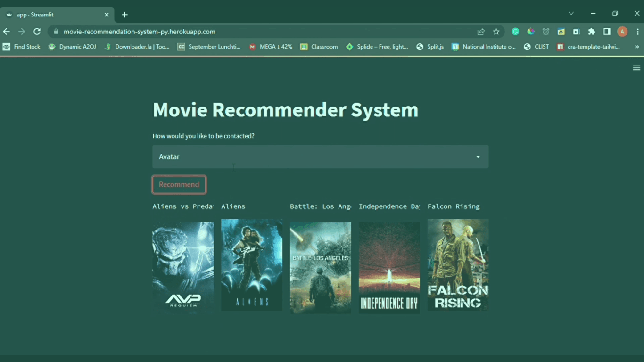Click the address bar URL
Image resolution: width=644 pixels, height=362 pixels.
[x=140, y=32]
